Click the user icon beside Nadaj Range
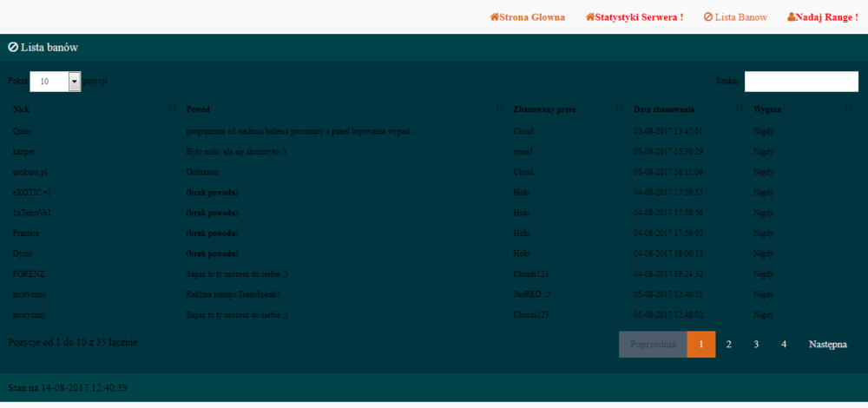Image resolution: width=868 pixels, height=408 pixels. [x=791, y=16]
